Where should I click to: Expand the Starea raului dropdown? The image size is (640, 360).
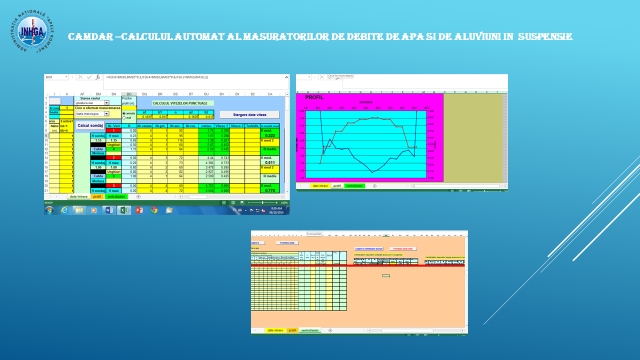107,103
